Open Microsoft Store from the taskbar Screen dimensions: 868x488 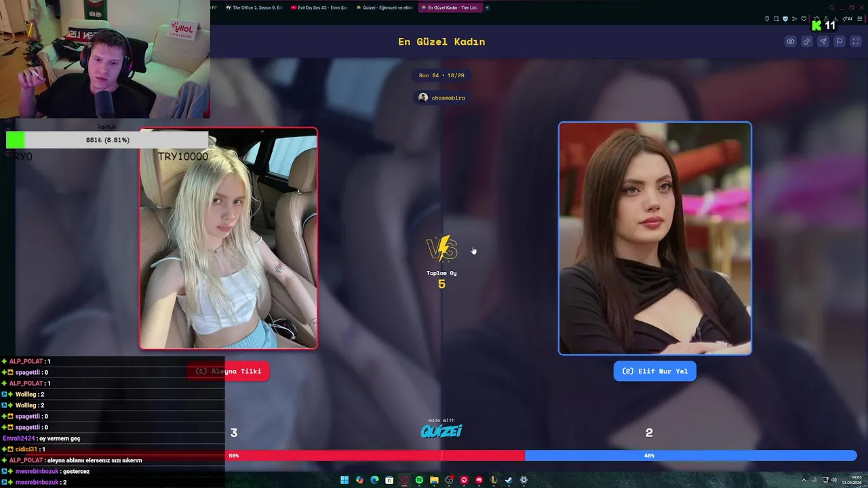[389, 480]
